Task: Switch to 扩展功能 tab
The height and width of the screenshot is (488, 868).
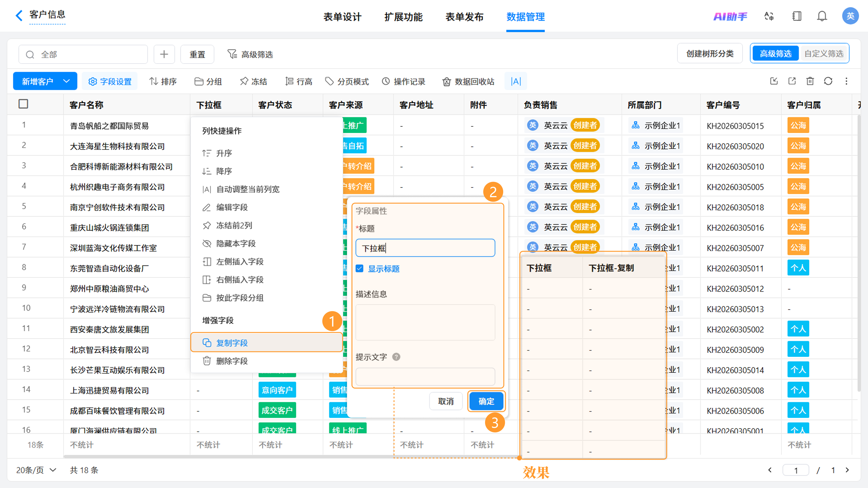Action: [403, 17]
